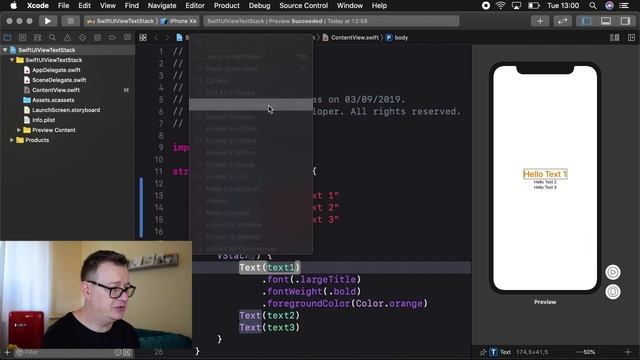Open Notification Center list icon
640x360 pixels.
624,6
